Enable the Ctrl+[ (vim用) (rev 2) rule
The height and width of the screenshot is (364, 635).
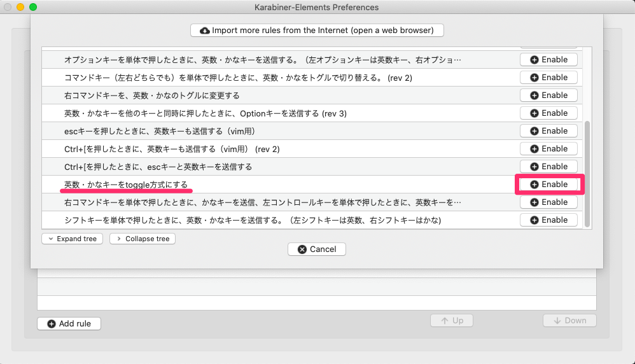pyautogui.click(x=548, y=149)
